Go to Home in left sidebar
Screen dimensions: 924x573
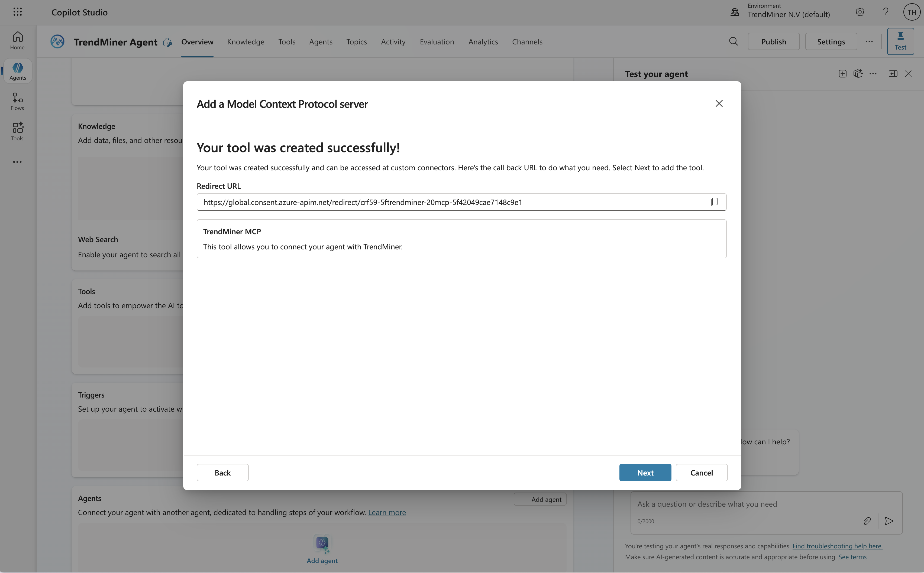(17, 41)
